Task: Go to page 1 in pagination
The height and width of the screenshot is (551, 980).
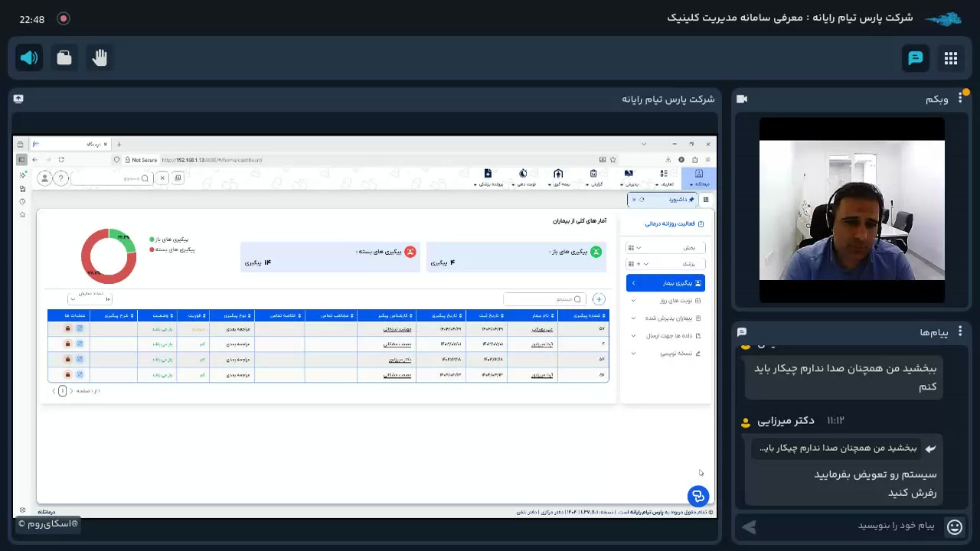Action: click(x=63, y=391)
